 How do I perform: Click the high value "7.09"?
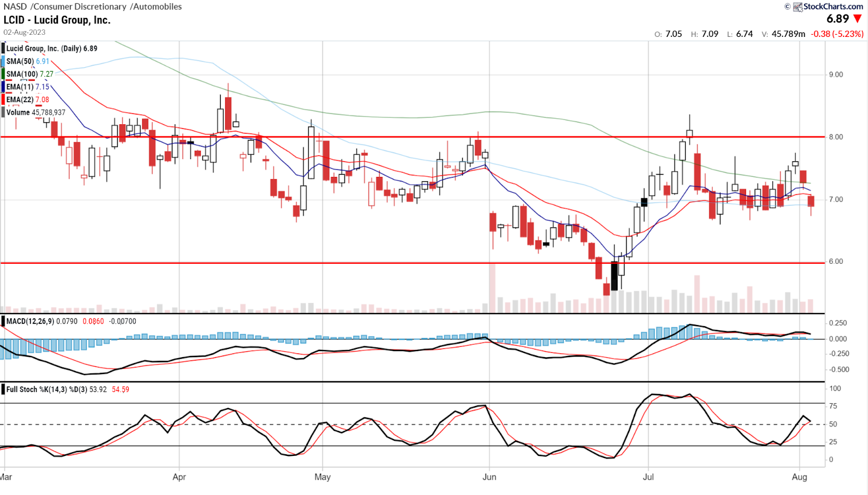[710, 34]
